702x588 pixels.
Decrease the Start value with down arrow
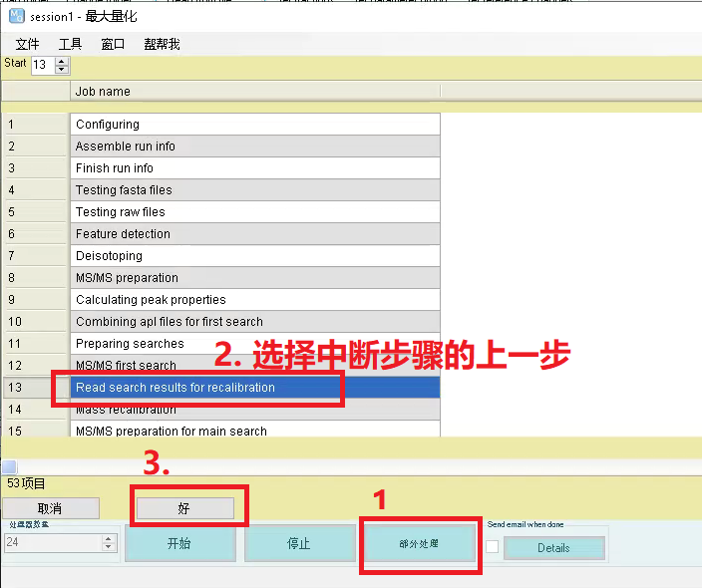point(62,70)
